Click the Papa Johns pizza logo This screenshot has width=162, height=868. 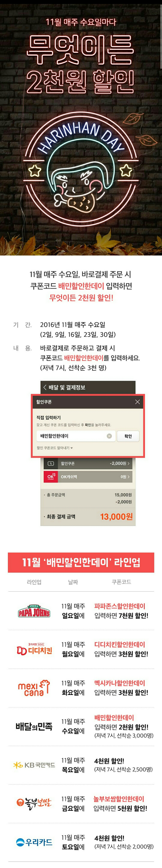coord(34,611)
